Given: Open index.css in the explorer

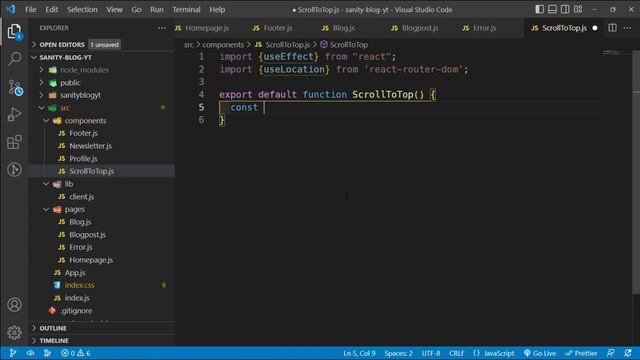Looking at the screenshot, I should coord(102,285).
